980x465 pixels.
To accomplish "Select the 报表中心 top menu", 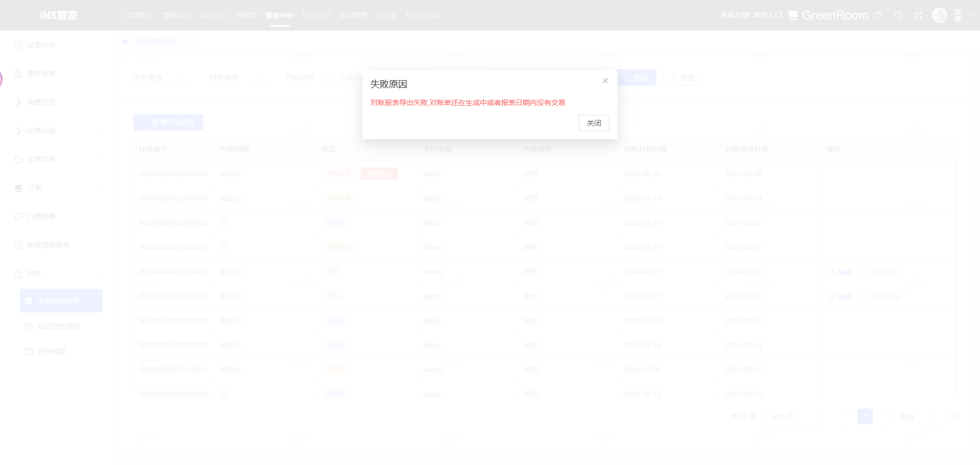I will point(280,15).
